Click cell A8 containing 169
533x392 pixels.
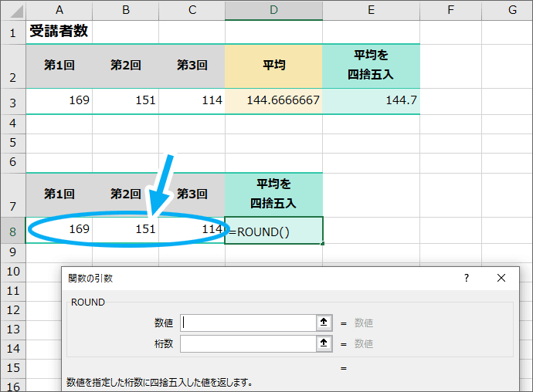tap(59, 230)
